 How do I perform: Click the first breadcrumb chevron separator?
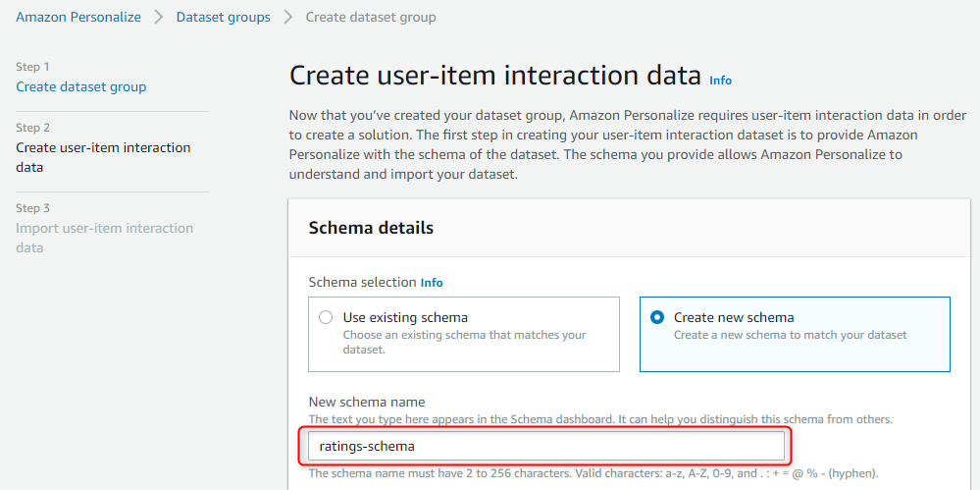tap(159, 17)
